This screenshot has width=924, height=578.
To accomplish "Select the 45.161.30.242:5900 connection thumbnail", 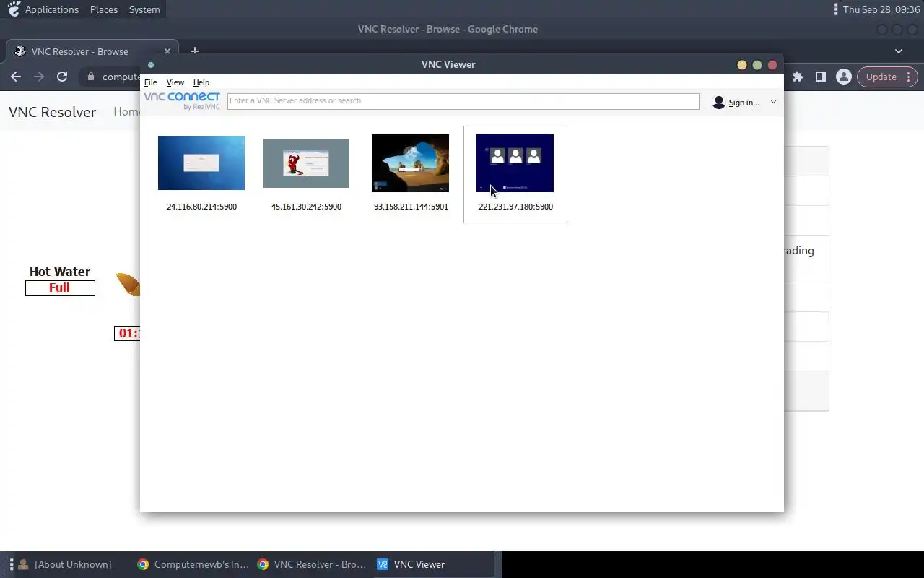I will coord(306,163).
